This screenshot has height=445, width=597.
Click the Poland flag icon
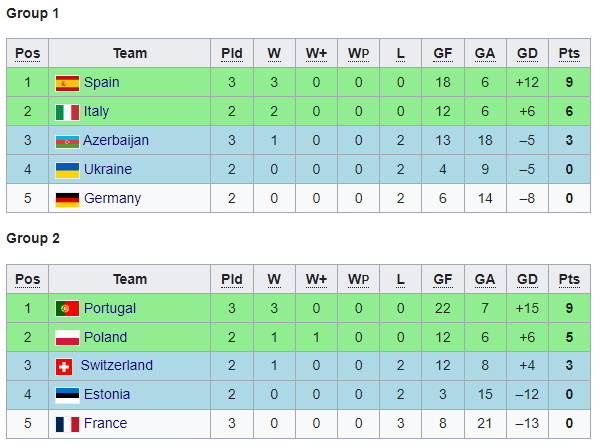click(x=67, y=338)
